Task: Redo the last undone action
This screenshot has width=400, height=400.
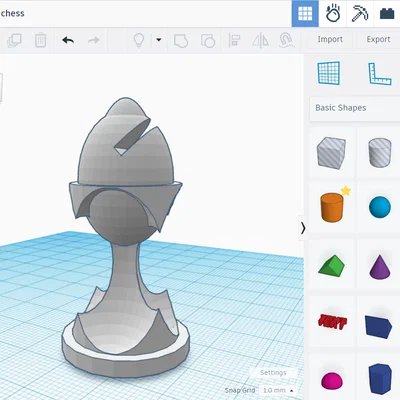Action: click(94, 41)
